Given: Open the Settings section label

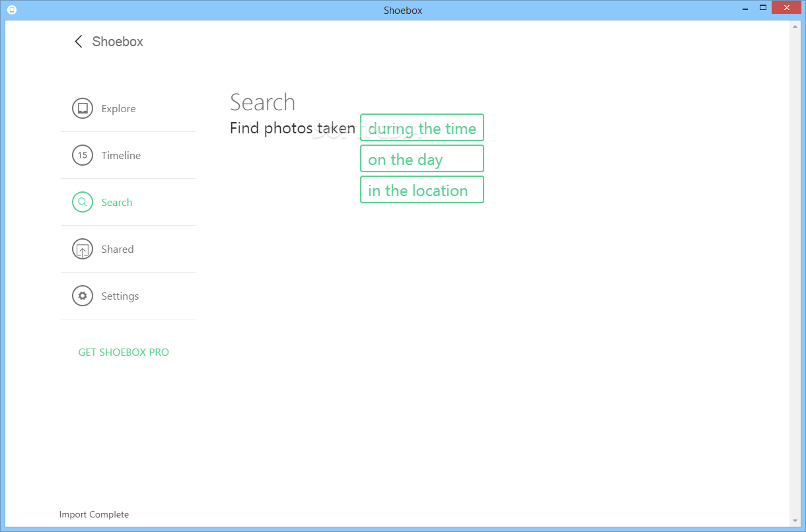Looking at the screenshot, I should [120, 296].
